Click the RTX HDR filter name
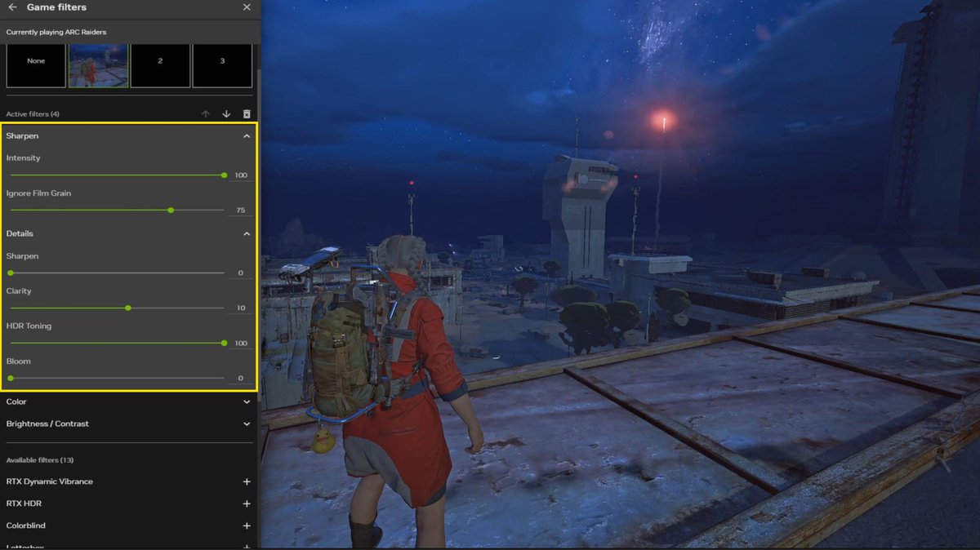This screenshot has width=980, height=550. (24, 503)
